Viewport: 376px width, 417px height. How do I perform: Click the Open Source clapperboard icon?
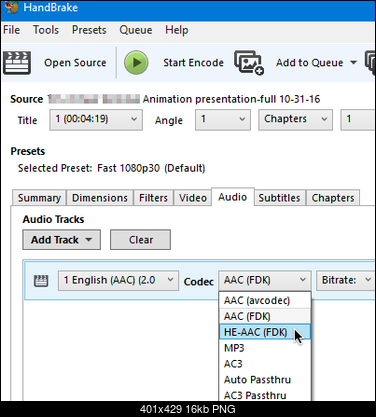click(17, 63)
